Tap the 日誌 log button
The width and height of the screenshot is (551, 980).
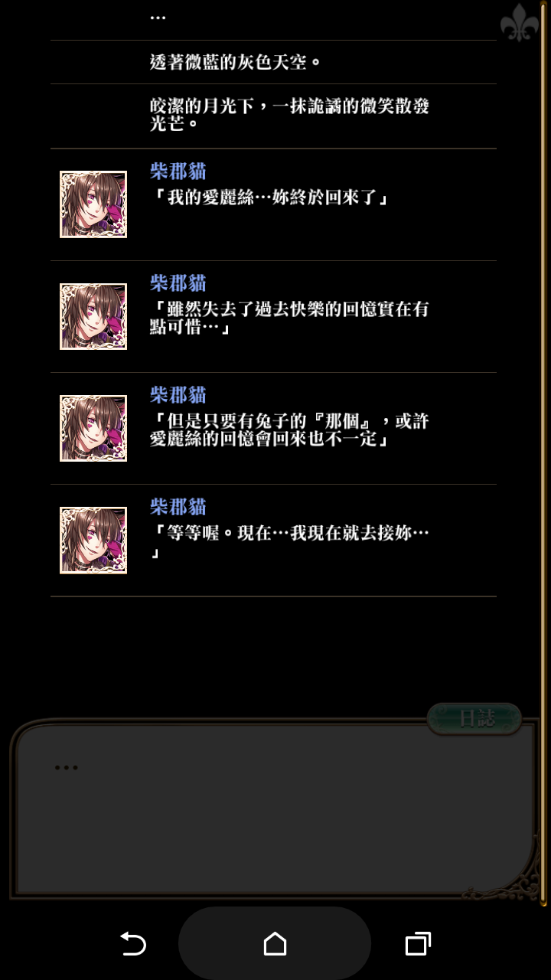pyautogui.click(x=474, y=719)
